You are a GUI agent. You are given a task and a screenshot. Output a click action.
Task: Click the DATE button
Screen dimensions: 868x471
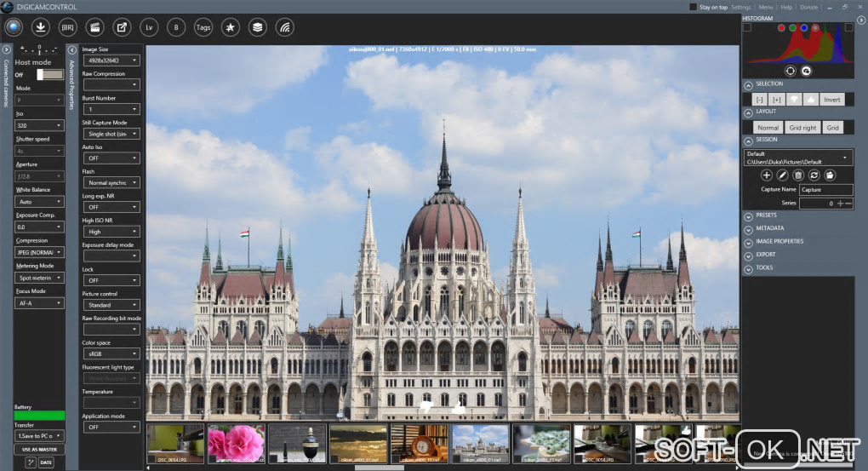(x=46, y=462)
